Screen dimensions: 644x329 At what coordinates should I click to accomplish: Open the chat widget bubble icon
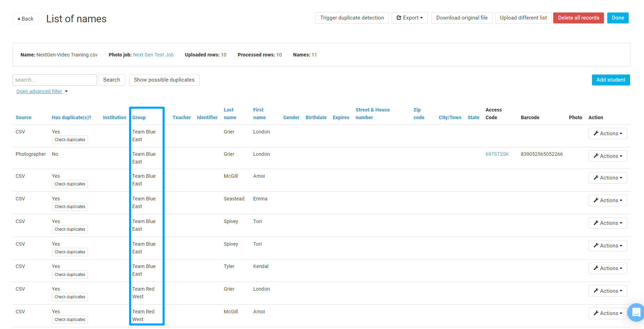point(636,312)
